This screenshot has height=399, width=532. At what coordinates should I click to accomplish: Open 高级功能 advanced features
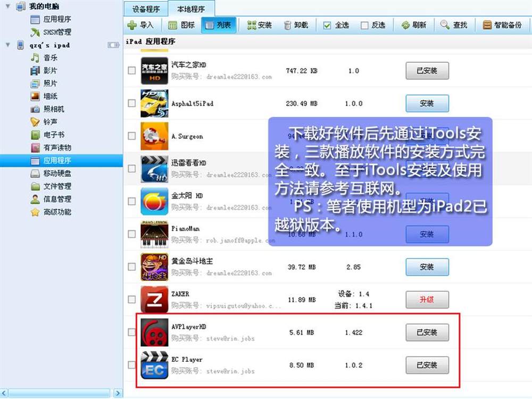pos(51,212)
